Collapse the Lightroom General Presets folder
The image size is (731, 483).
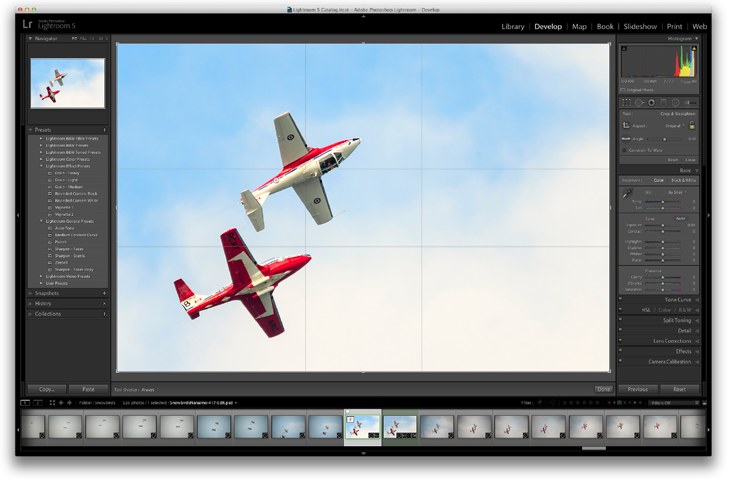coord(41,221)
